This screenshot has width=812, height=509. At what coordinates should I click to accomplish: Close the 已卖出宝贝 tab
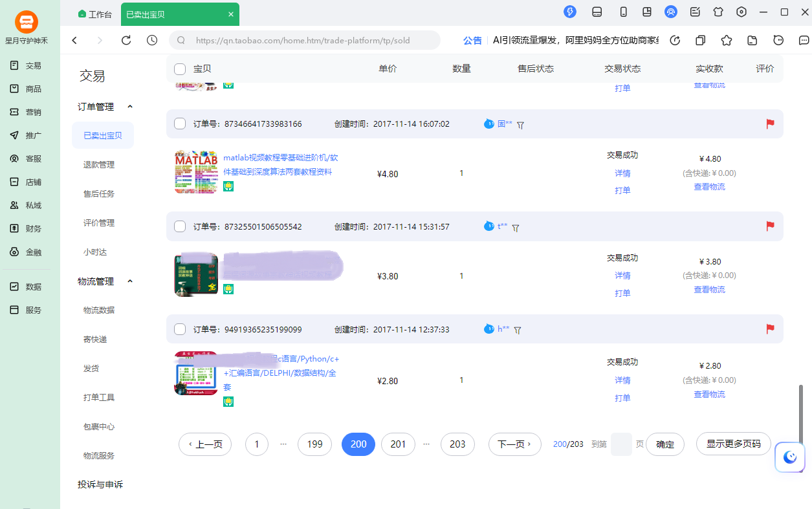click(x=231, y=14)
